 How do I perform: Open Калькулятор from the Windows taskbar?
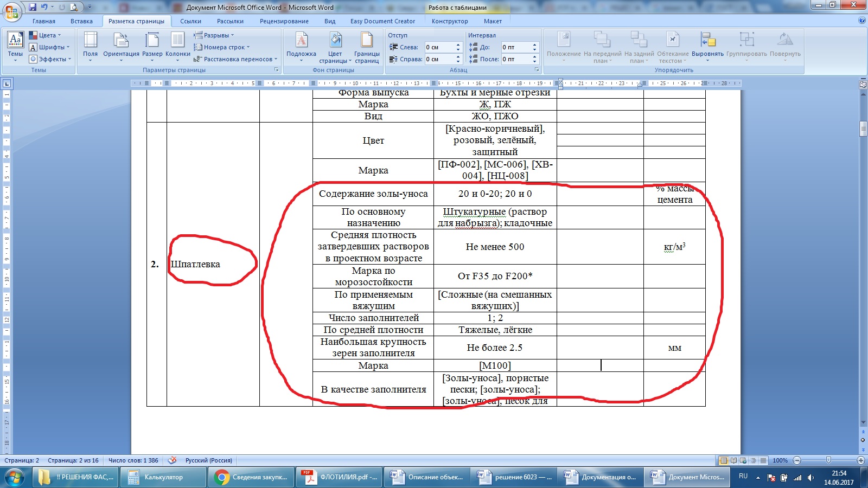(x=163, y=477)
